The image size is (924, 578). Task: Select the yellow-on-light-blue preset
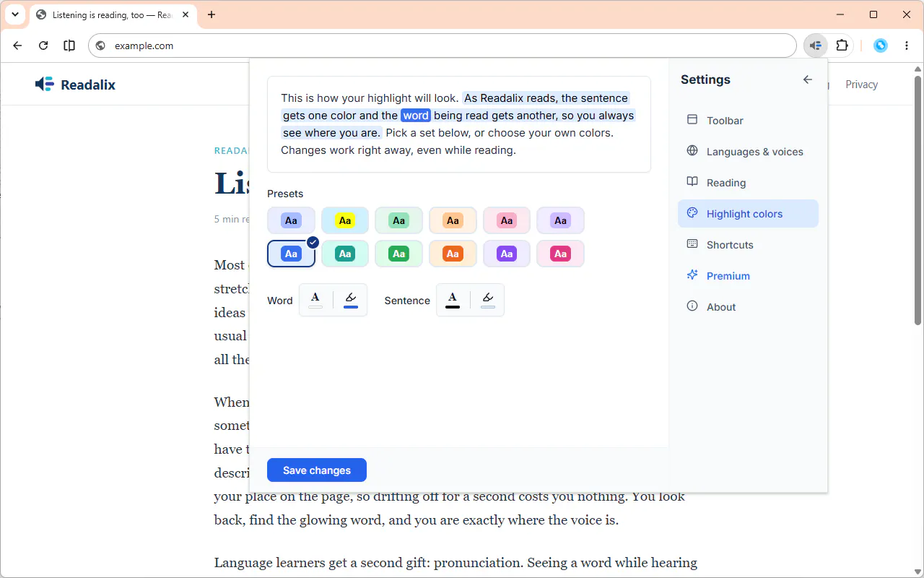(x=345, y=220)
